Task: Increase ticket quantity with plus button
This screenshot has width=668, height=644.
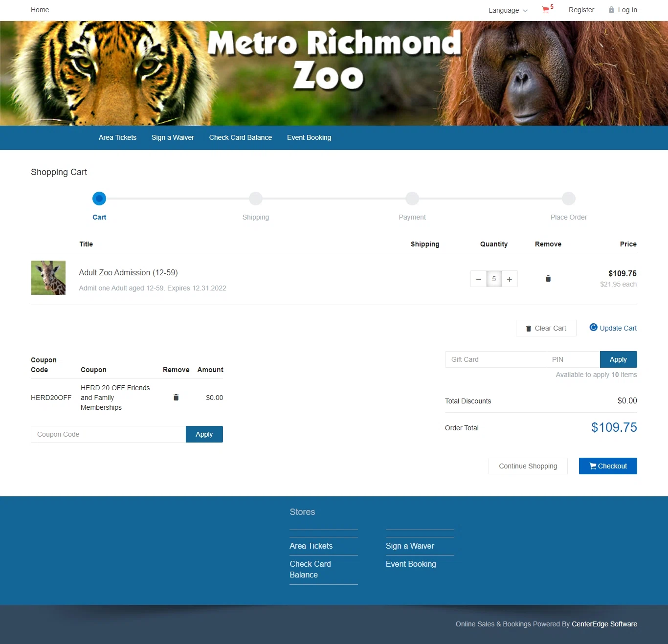Action: [x=510, y=279]
